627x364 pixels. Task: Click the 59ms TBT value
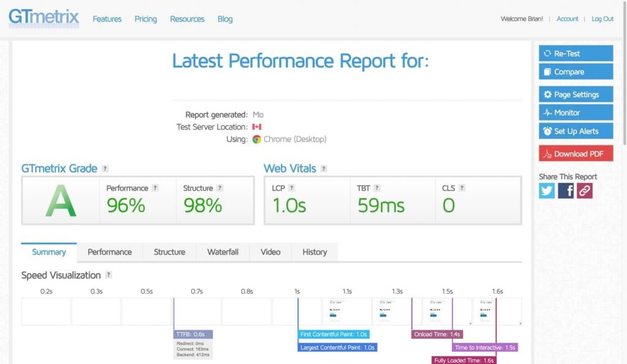pos(381,206)
